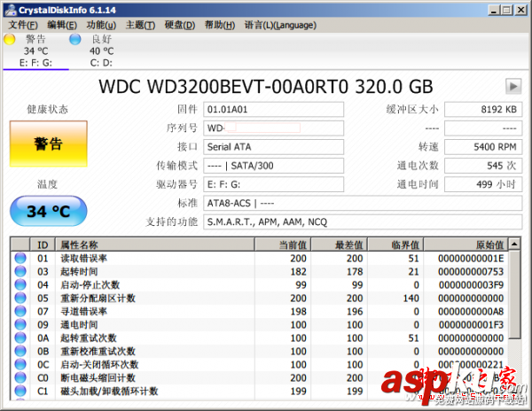Click status orb for 01 读取错误率

click(x=20, y=258)
